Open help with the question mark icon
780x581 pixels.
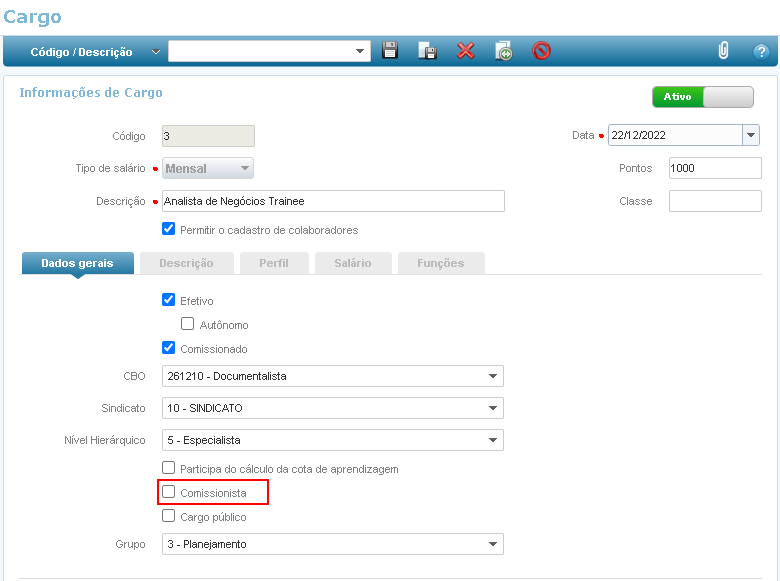tap(761, 51)
